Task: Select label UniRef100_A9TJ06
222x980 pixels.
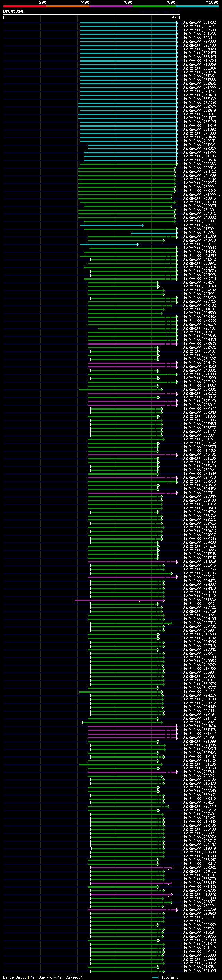Action: point(199,156)
